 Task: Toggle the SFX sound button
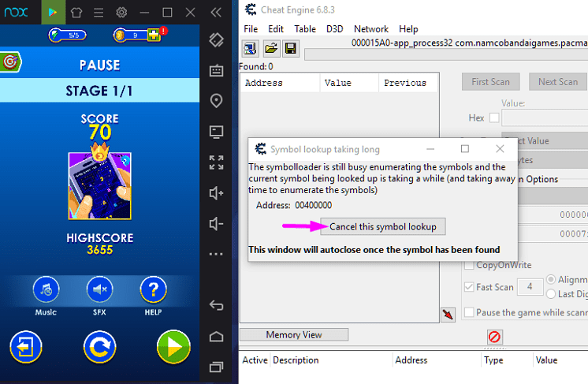pyautogui.click(x=99, y=289)
